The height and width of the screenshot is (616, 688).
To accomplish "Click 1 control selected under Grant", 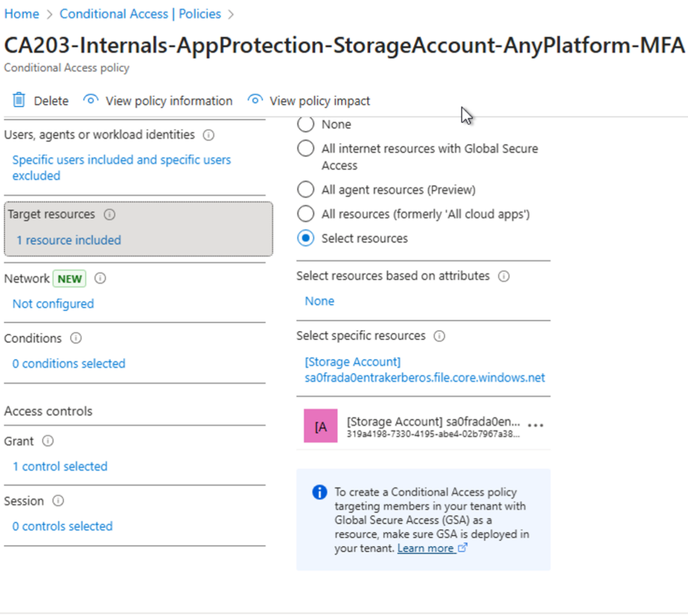I will point(60,466).
